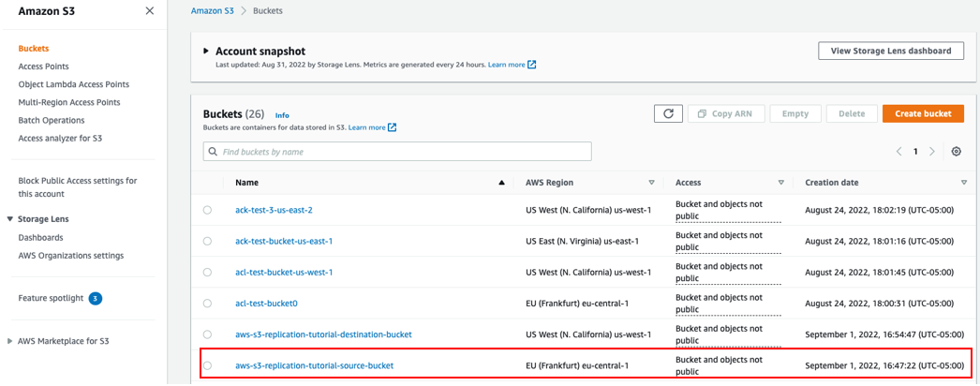This screenshot has height=386, width=980.
Task: Expand AWS Marketplace for S3 section
Action: click(x=10, y=341)
